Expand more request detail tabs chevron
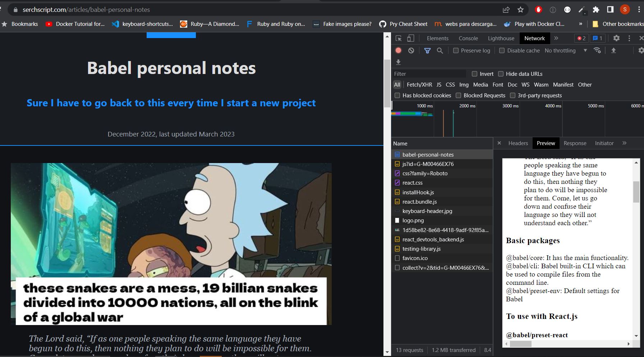The height and width of the screenshot is (357, 644). [x=625, y=143]
